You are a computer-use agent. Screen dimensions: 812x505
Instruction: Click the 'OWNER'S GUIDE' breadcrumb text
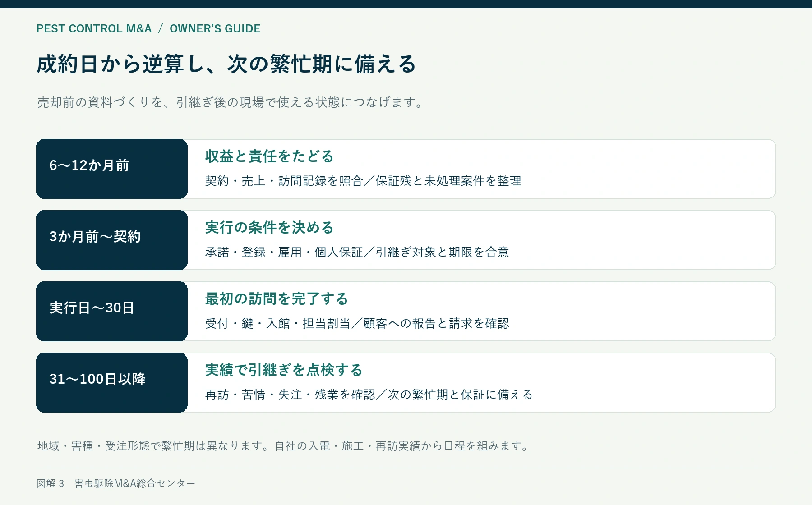click(x=215, y=28)
